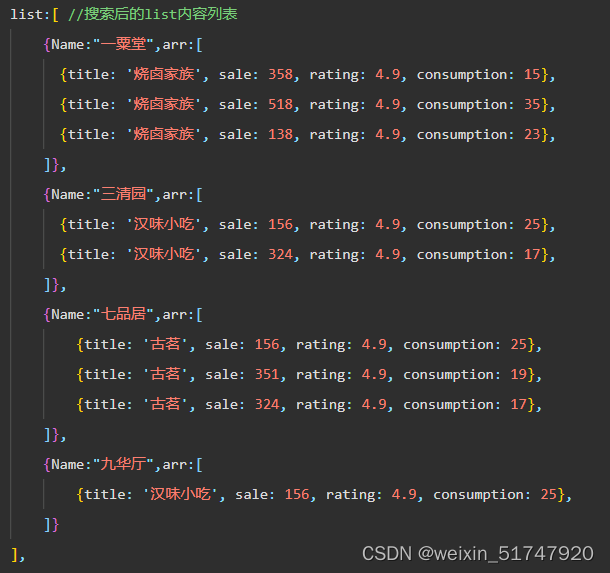Click the 'Name' key before "七品居"

[x=68, y=314]
